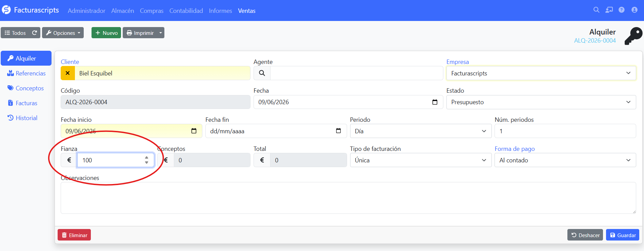Click the search magnifier icon in top bar
644x251 pixels.
click(596, 10)
